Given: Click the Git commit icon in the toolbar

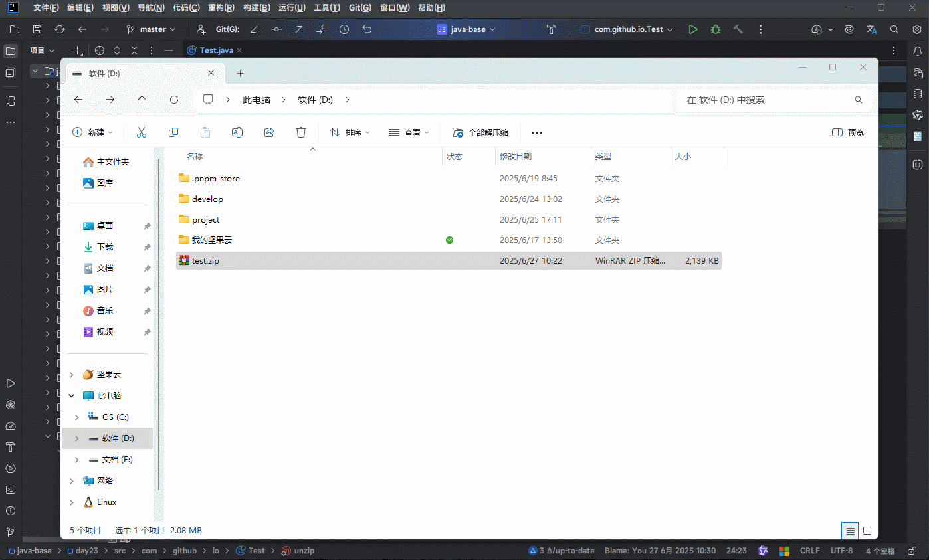Looking at the screenshot, I should 276,29.
